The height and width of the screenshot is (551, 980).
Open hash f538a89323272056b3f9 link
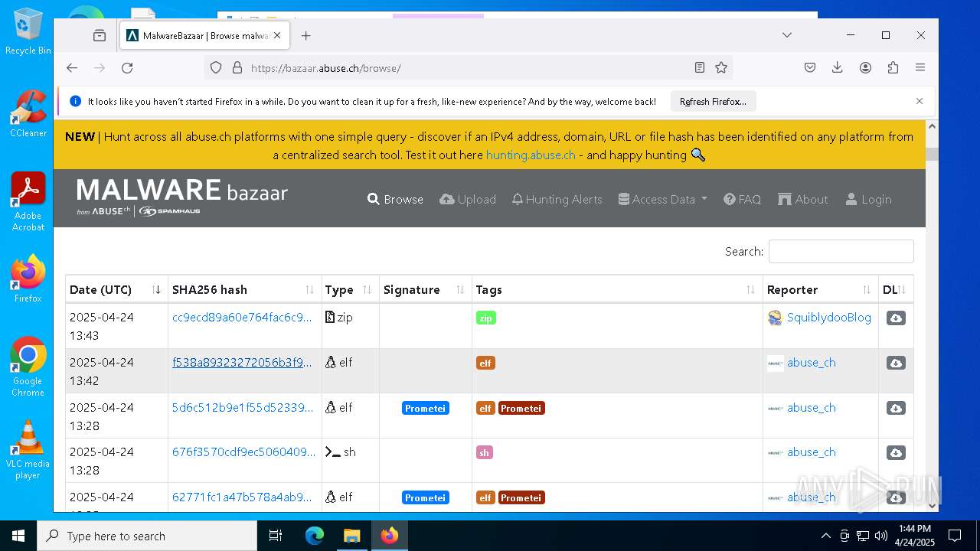tap(242, 362)
